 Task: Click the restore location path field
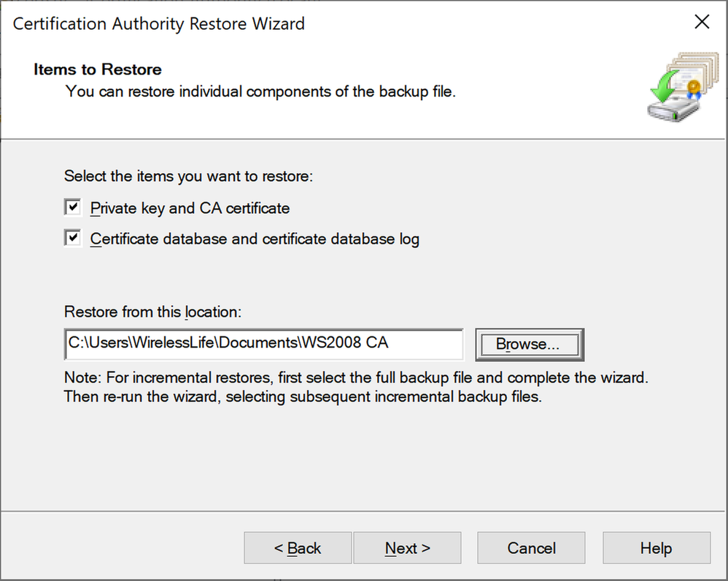coord(264,344)
